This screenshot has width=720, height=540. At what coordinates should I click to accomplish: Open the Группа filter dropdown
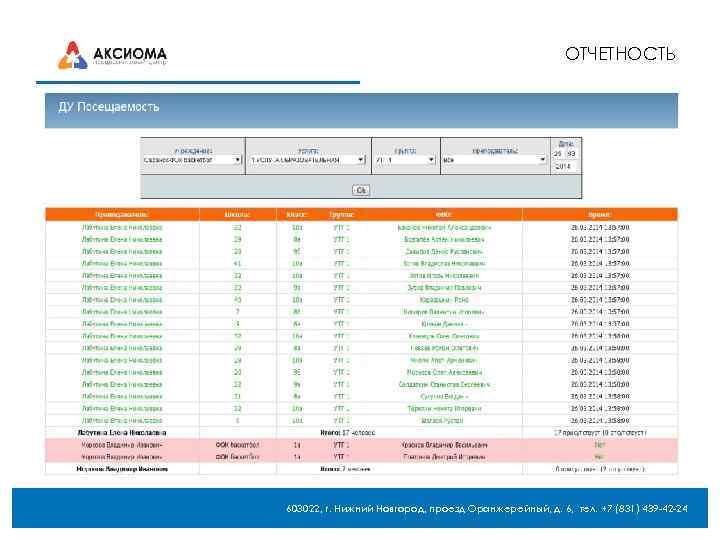405,160
